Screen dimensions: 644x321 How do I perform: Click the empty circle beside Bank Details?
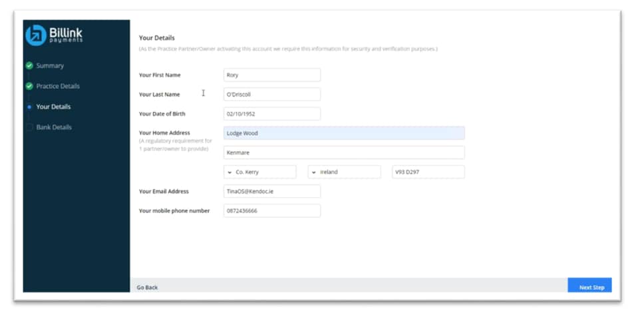click(29, 127)
